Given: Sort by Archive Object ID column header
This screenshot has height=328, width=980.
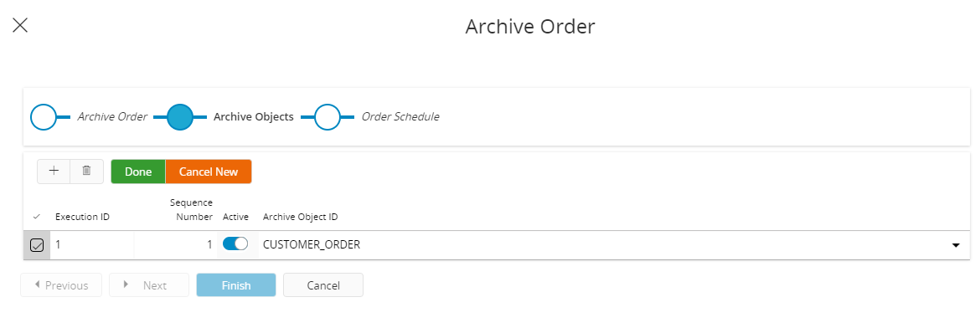Looking at the screenshot, I should click(x=300, y=217).
